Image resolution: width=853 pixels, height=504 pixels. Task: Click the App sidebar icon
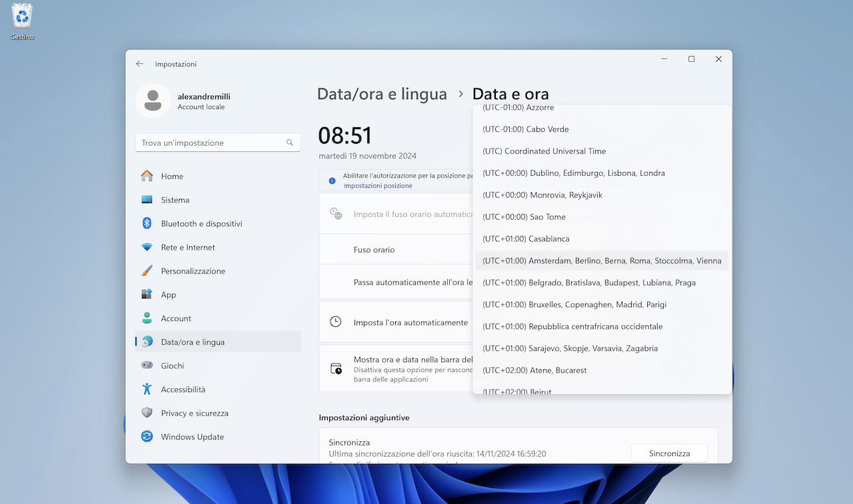coord(147,294)
